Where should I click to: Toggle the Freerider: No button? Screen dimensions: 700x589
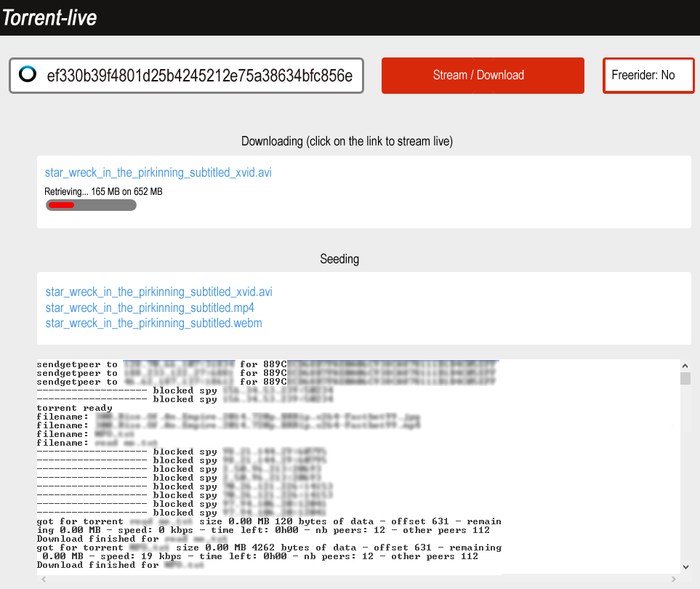tap(648, 76)
